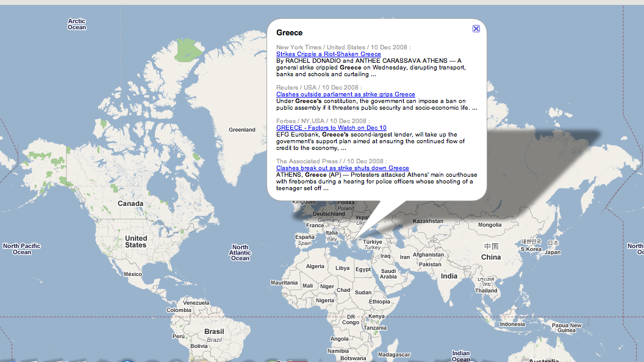Click the Pakistan map label
This screenshot has height=362, width=644.
pos(430,264)
